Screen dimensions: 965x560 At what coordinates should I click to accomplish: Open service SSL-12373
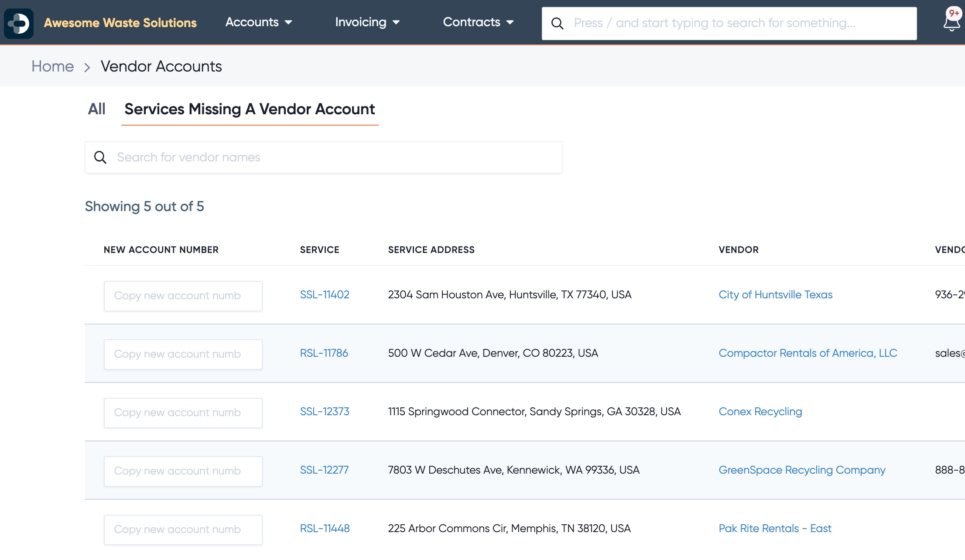[x=325, y=412]
